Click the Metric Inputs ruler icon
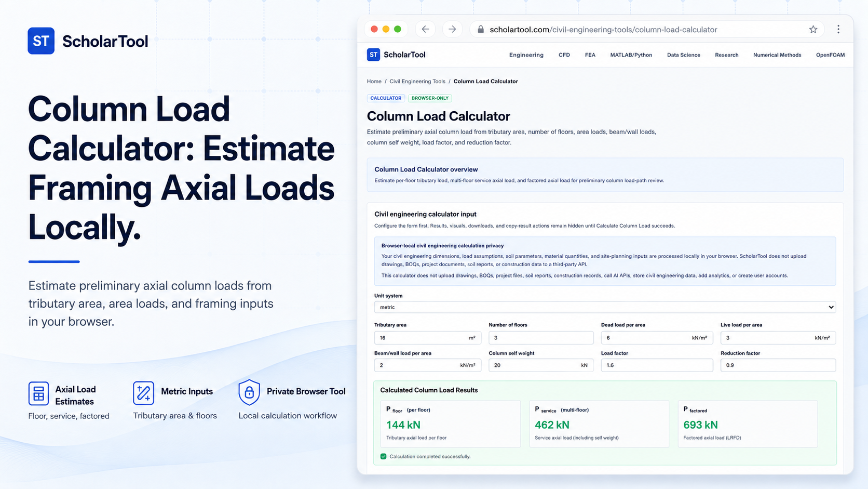Image resolution: width=868 pixels, height=489 pixels. [x=143, y=393]
